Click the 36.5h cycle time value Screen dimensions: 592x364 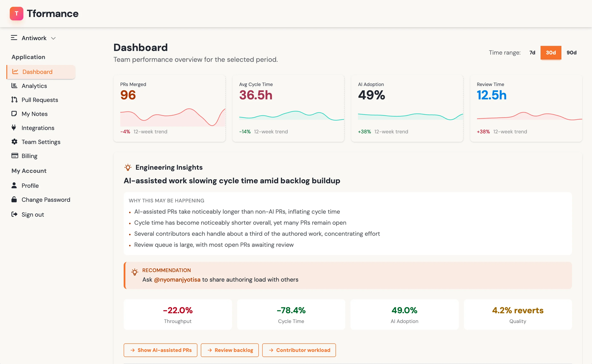tap(256, 95)
